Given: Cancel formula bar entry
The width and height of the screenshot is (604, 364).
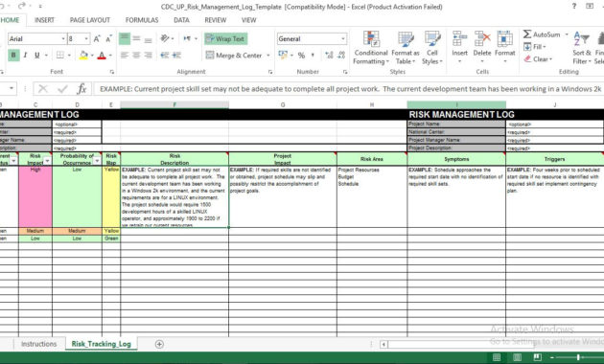Looking at the screenshot, I should pos(43,89).
